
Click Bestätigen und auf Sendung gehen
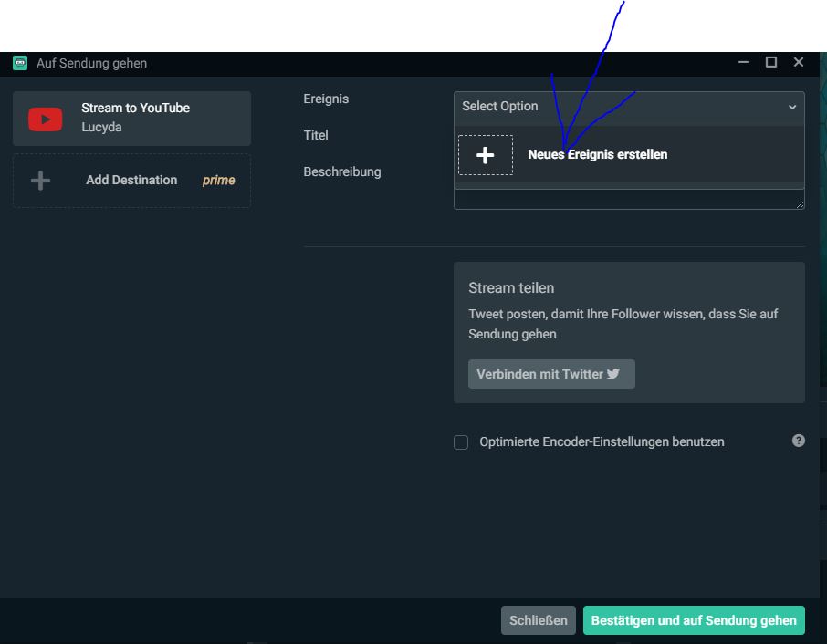[x=694, y=620]
